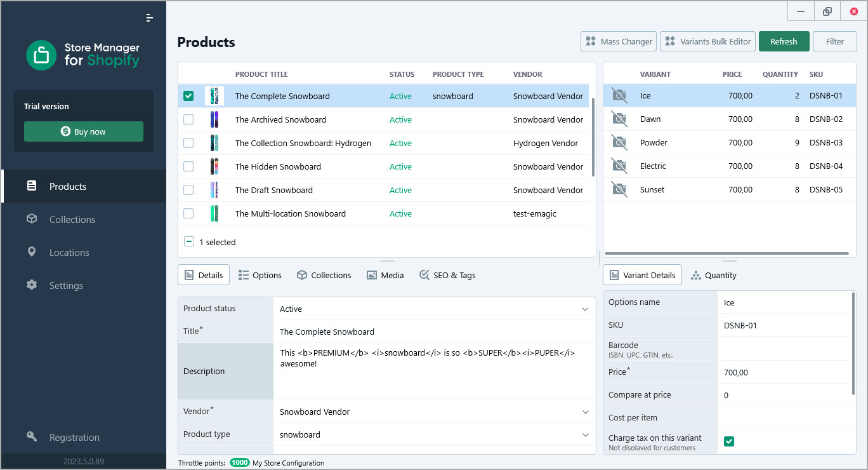
Task: Click The Multi-location Snowboard thumbnail
Action: point(214,213)
